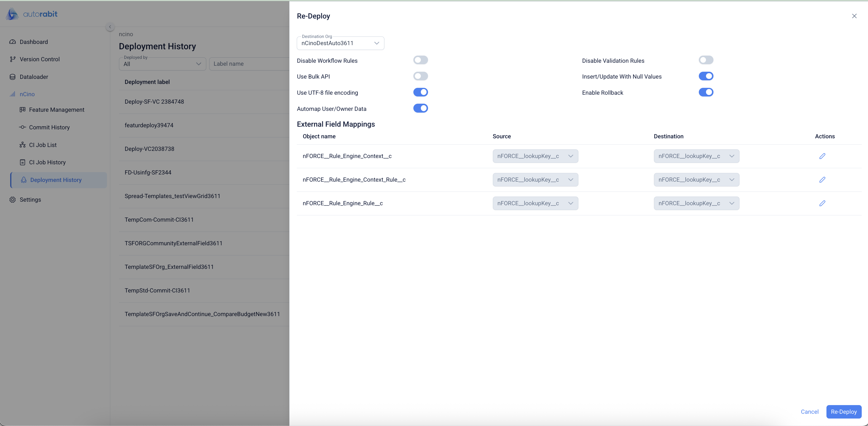Click the Dataloader database icon

tap(13, 77)
